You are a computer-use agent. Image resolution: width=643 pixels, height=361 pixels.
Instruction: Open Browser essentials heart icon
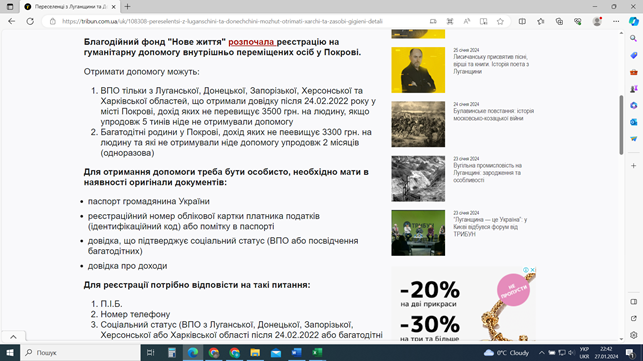pos(577,21)
